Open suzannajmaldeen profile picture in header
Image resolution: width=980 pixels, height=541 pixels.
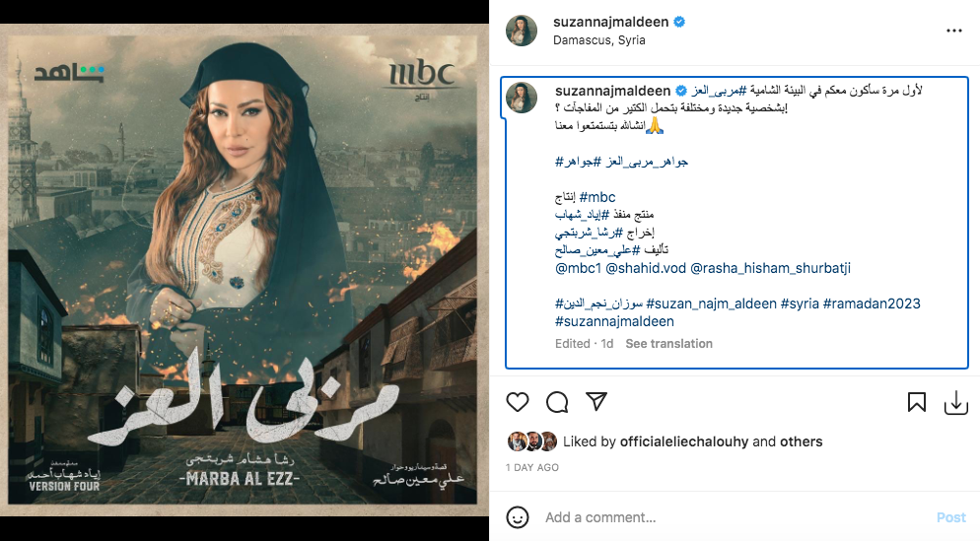click(x=522, y=30)
